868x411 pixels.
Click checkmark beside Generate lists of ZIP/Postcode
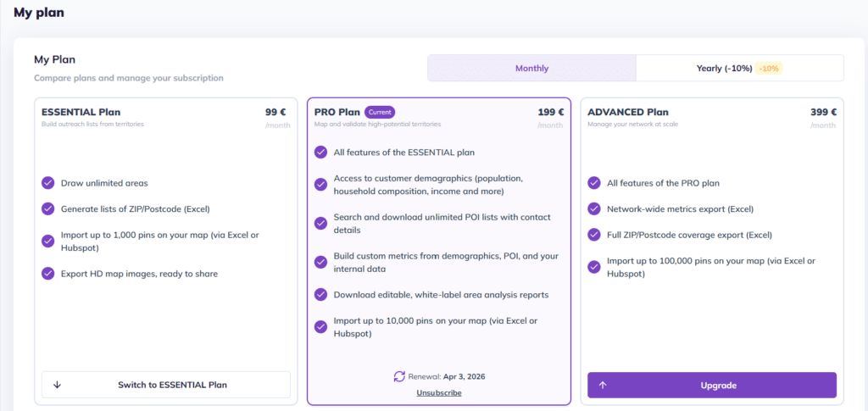click(x=48, y=208)
